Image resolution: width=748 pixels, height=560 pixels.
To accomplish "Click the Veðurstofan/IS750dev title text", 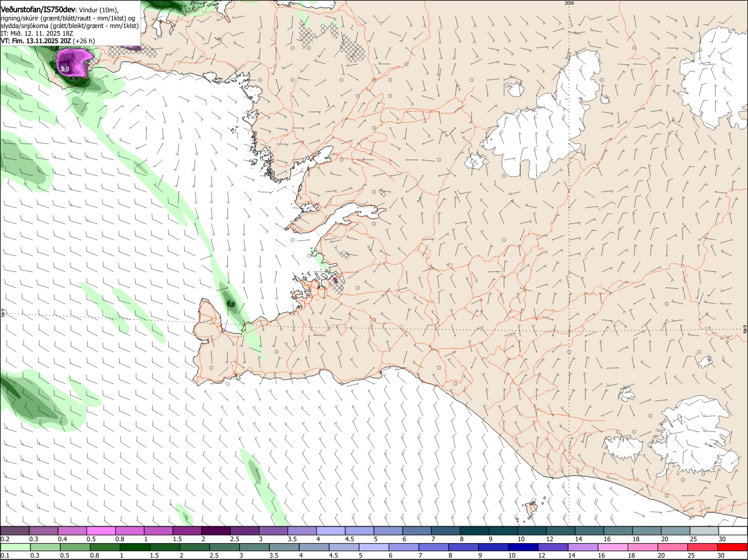I will (x=38, y=10).
